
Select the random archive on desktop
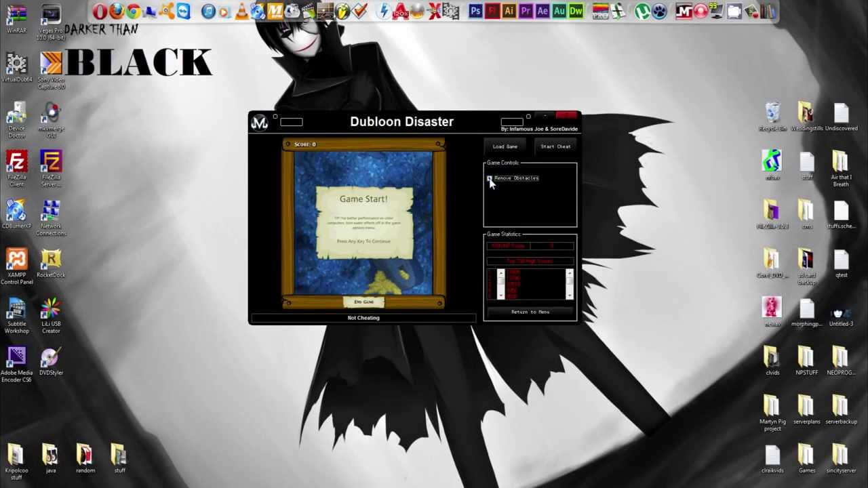[x=85, y=457]
